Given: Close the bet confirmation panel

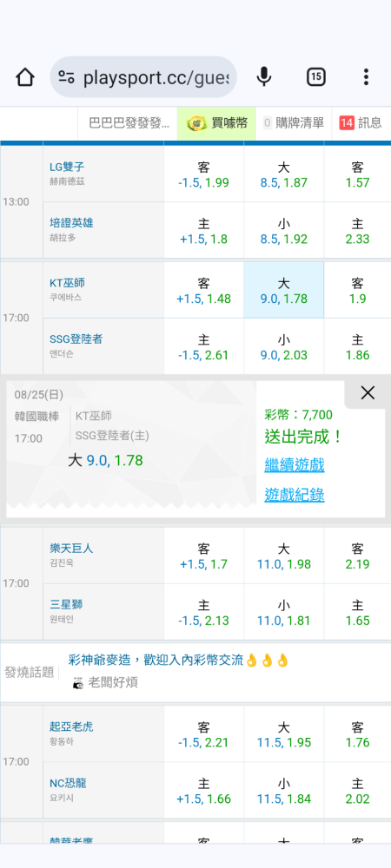Looking at the screenshot, I should click(368, 393).
